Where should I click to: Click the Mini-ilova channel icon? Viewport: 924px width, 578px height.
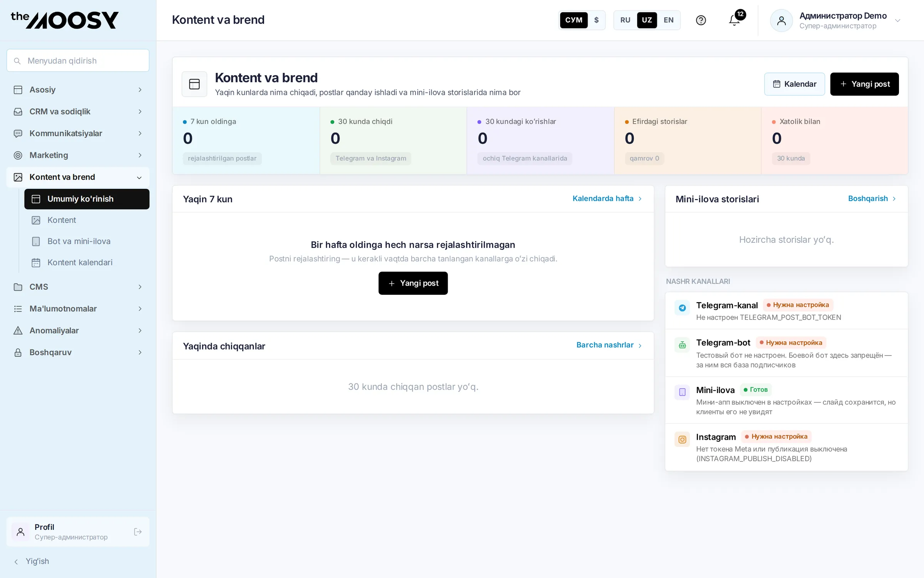point(682,392)
